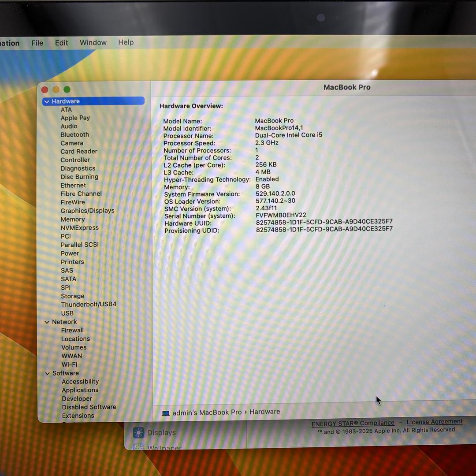Open the Help menu
The height and width of the screenshot is (476, 476).
(x=126, y=42)
